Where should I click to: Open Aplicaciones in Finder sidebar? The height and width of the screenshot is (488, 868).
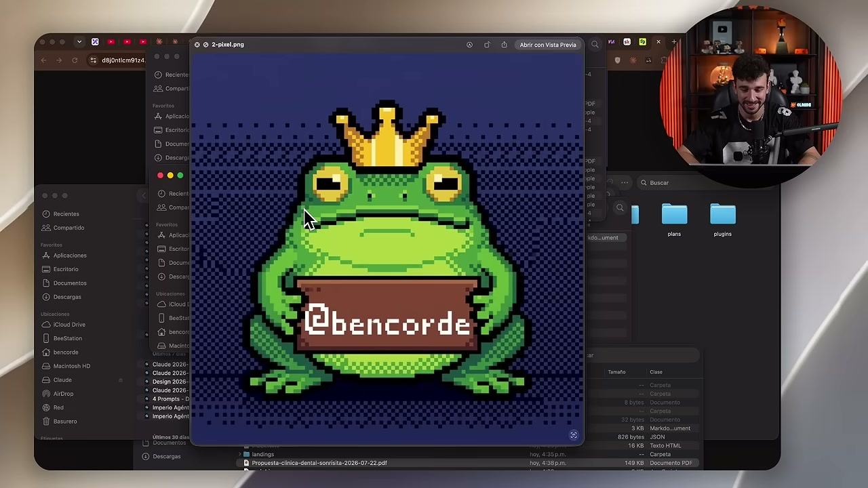pos(70,256)
